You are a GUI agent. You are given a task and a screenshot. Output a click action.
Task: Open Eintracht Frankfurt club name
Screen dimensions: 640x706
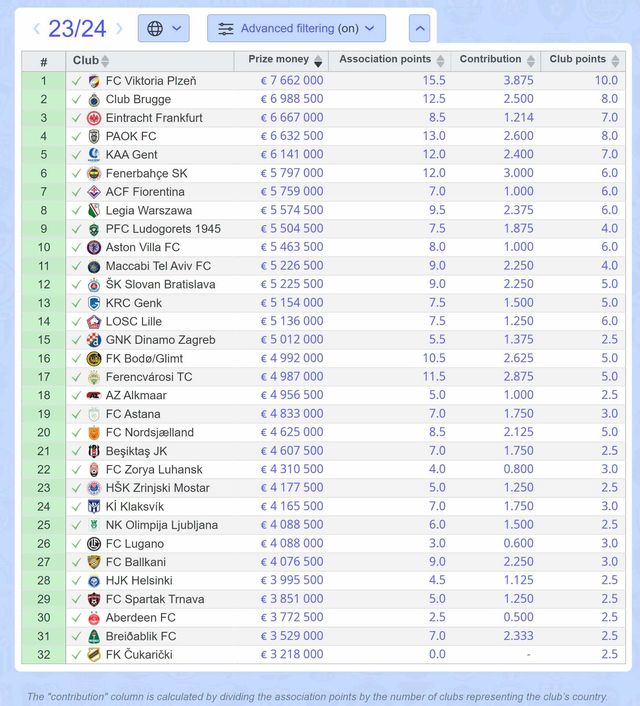(154, 118)
